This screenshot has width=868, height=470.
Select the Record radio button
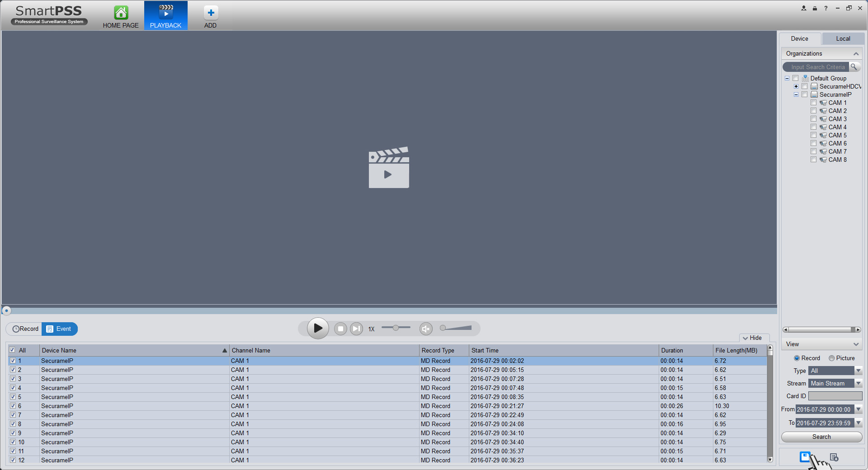pos(797,358)
